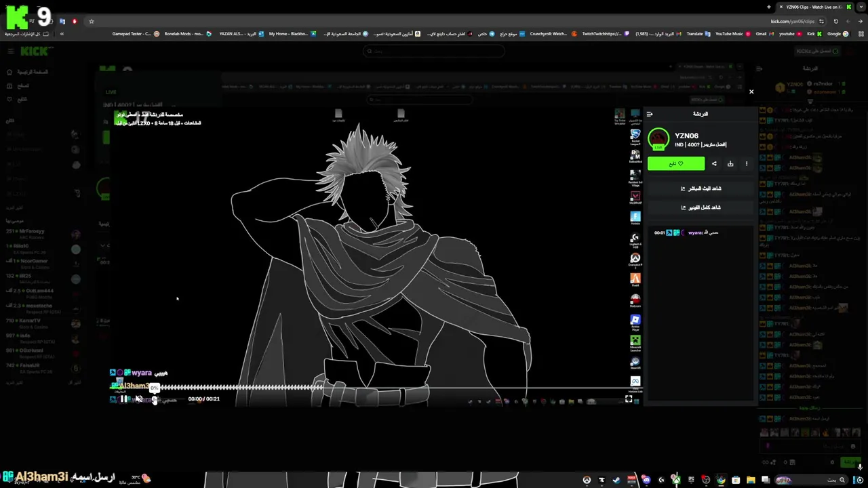Viewport: 868px width, 488px height.
Task: Click the Kick search field
Action: (x=434, y=51)
